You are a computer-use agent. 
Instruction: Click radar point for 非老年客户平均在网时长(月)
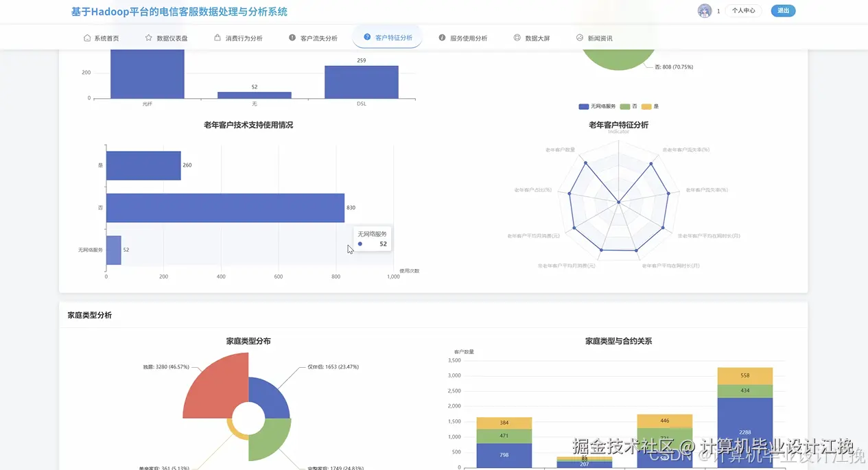663,227
